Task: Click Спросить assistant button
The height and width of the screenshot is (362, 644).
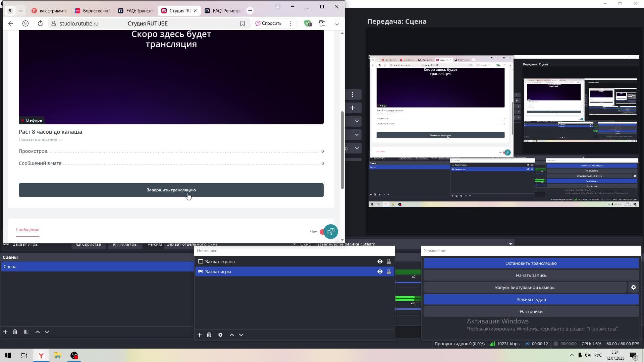Action: point(268,23)
